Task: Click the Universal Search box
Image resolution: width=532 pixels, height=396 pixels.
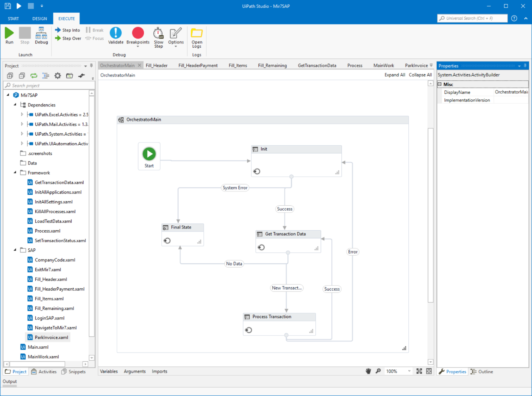Action: tap(472, 18)
